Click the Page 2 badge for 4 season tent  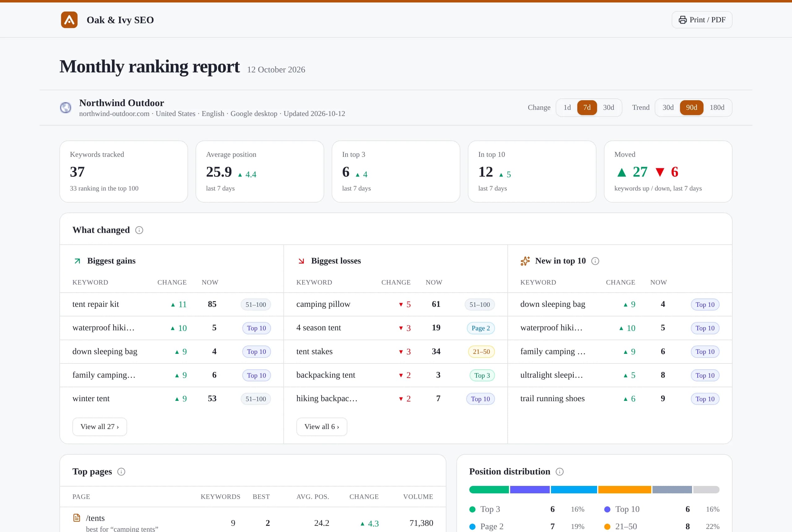tap(481, 328)
